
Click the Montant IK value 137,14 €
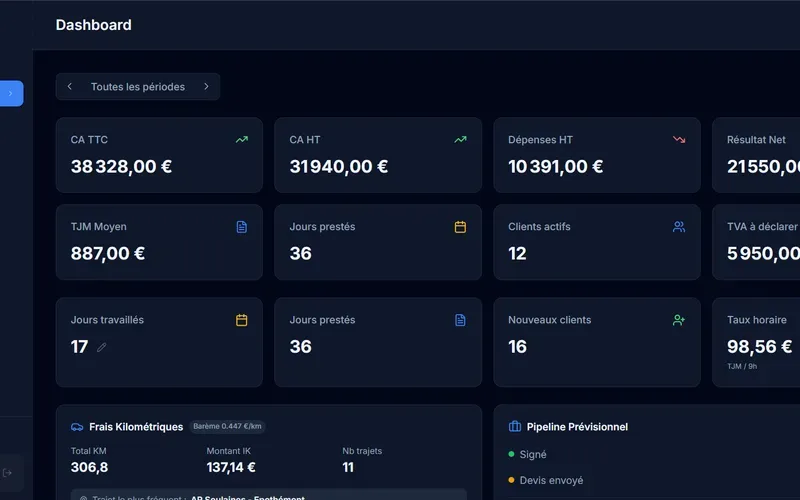[231, 467]
